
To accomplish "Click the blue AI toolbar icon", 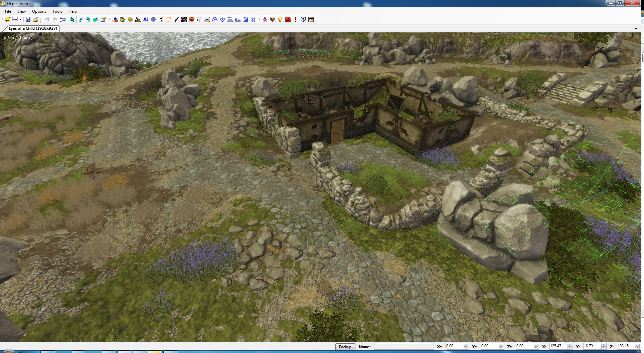I will click(x=146, y=20).
